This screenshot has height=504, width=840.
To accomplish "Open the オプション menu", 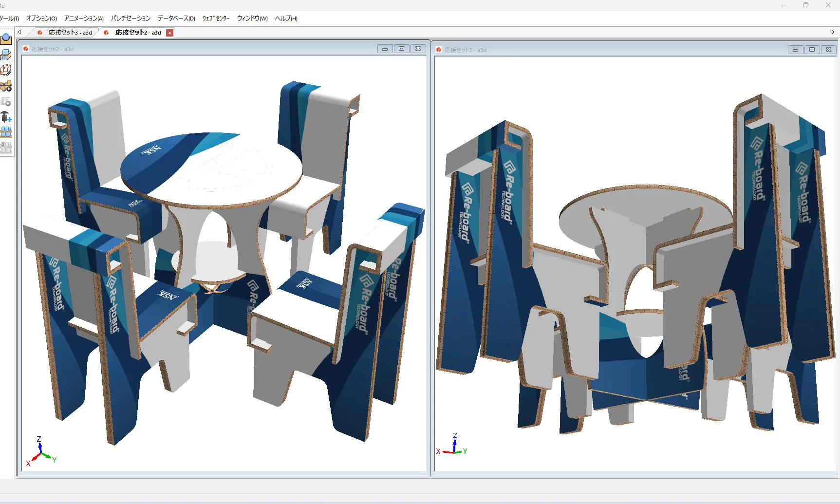I will pos(41,19).
